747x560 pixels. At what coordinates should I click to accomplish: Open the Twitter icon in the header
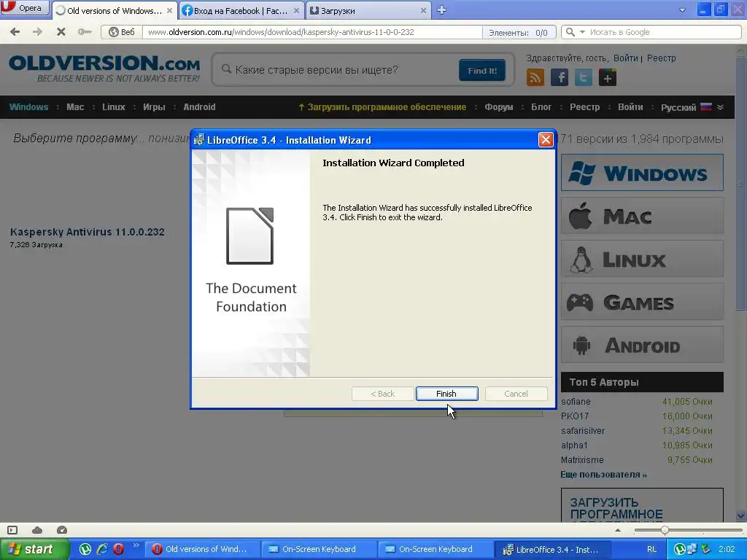pyautogui.click(x=583, y=77)
